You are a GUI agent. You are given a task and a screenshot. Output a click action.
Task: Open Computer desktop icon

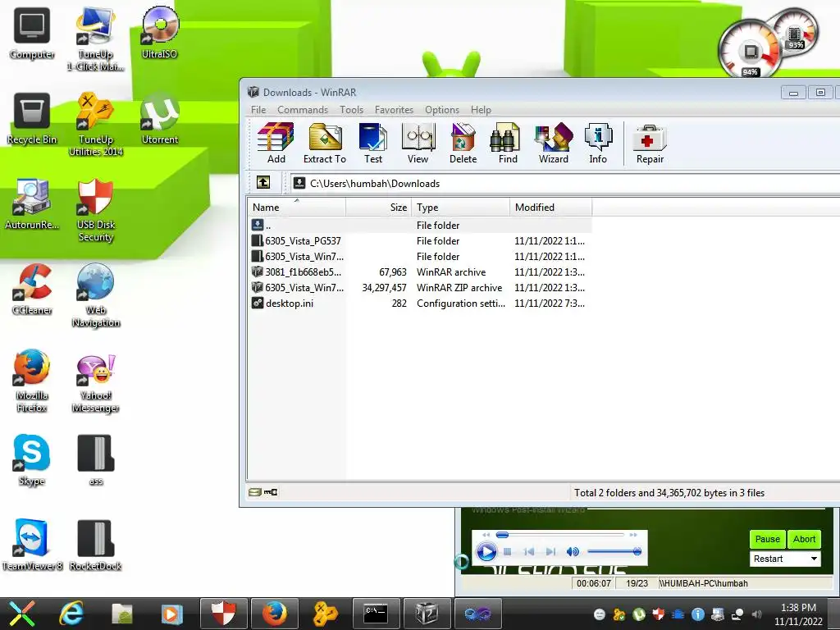tap(32, 34)
